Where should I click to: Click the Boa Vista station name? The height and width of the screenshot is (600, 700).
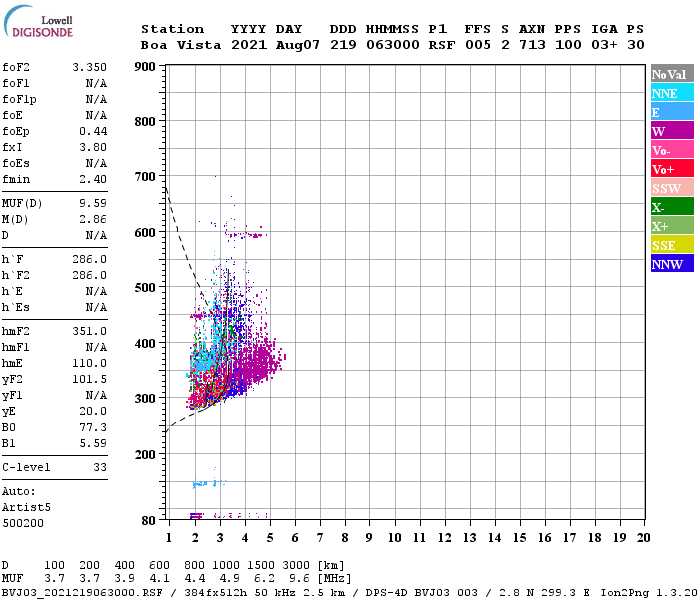coord(181,45)
